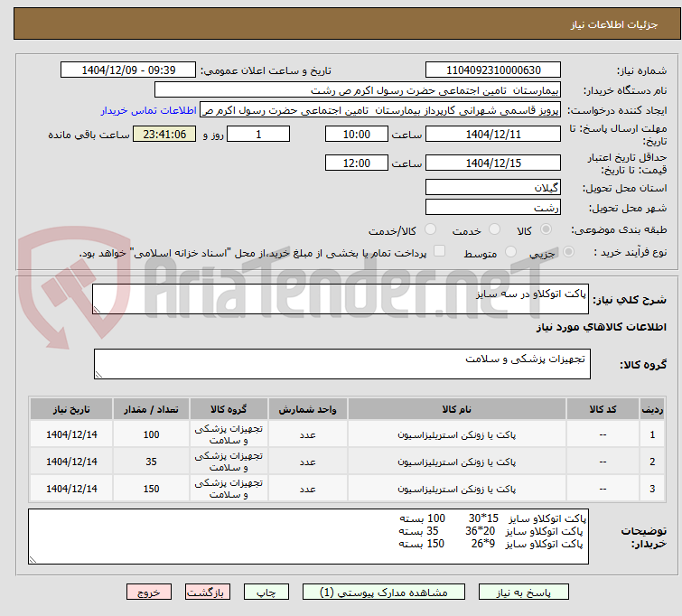Click the گروه کالا text area
Image resolution: width=682 pixels, height=616 pixels.
click(341, 364)
